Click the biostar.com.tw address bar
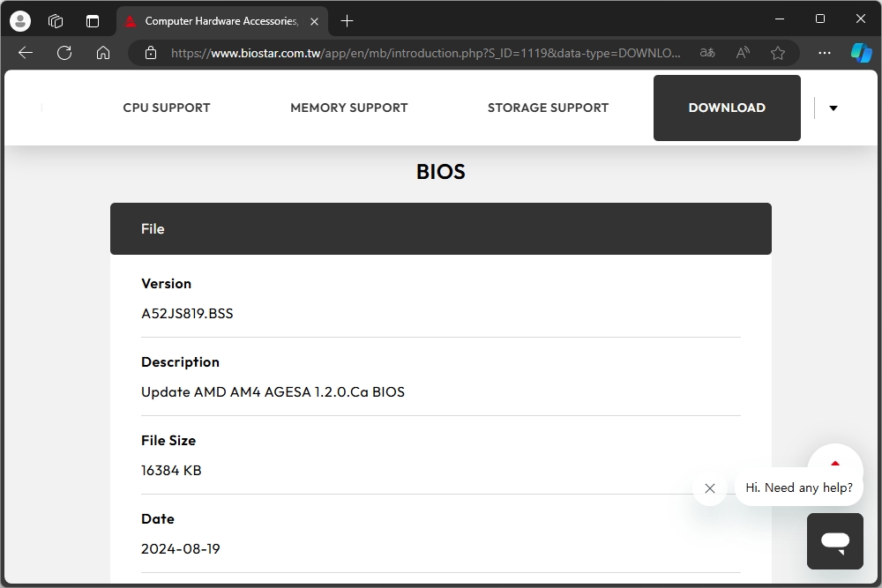Screen dimensions: 882x588 (426, 53)
